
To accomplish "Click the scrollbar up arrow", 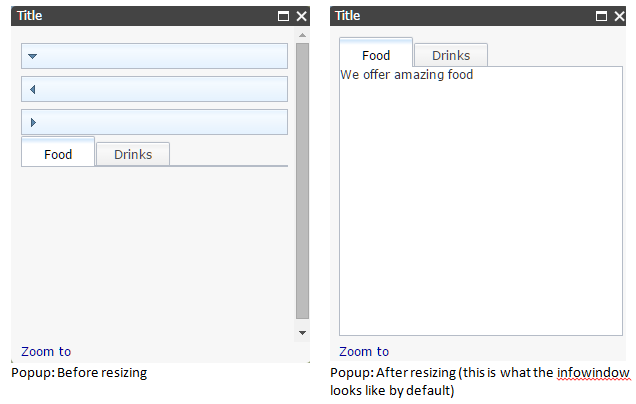I will click(302, 35).
